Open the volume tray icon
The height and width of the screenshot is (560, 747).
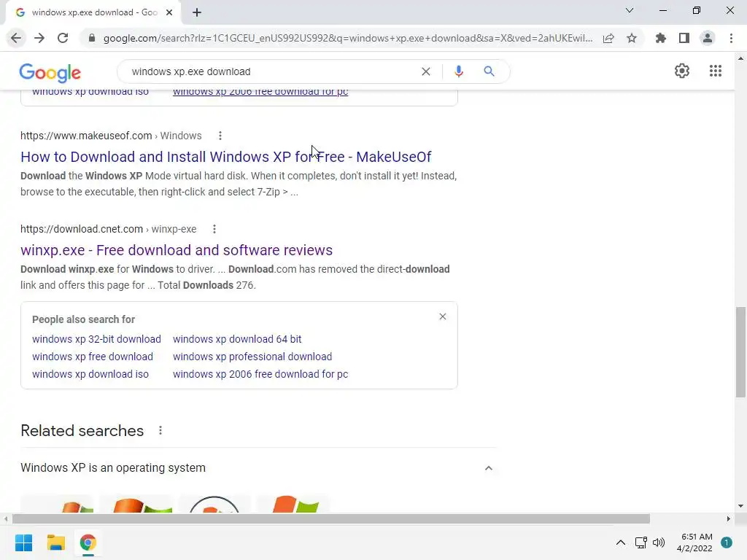pyautogui.click(x=659, y=542)
